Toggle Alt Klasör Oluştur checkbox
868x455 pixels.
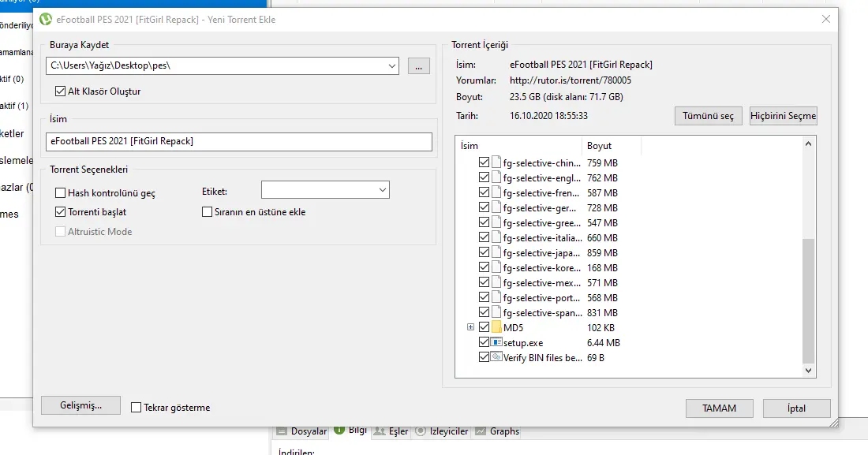tap(60, 91)
